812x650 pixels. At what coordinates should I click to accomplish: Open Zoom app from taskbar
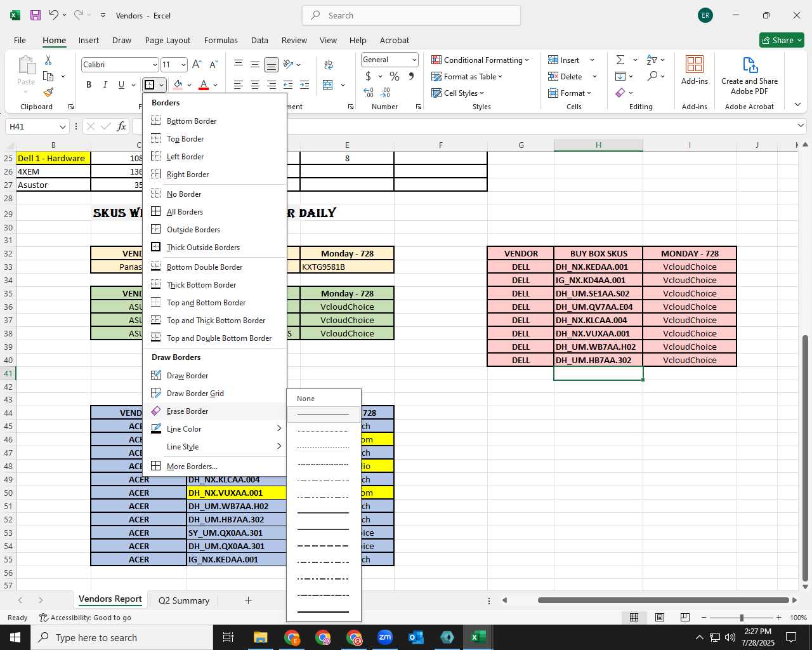point(385,637)
